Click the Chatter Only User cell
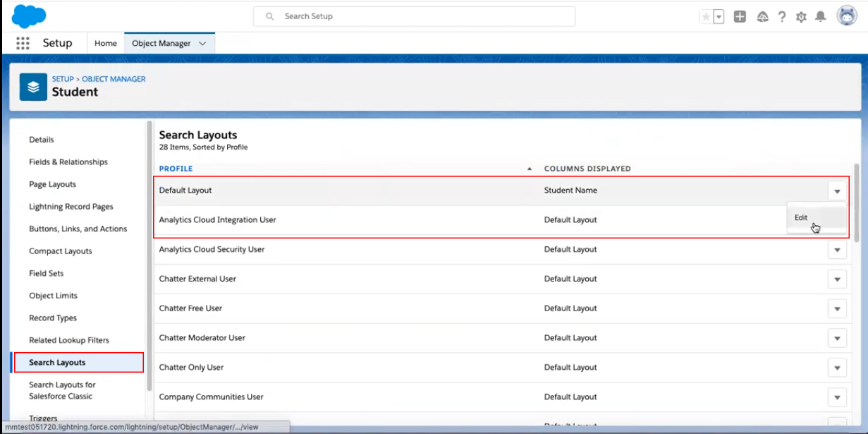Screen dimensions: 868x434 (x=191, y=368)
